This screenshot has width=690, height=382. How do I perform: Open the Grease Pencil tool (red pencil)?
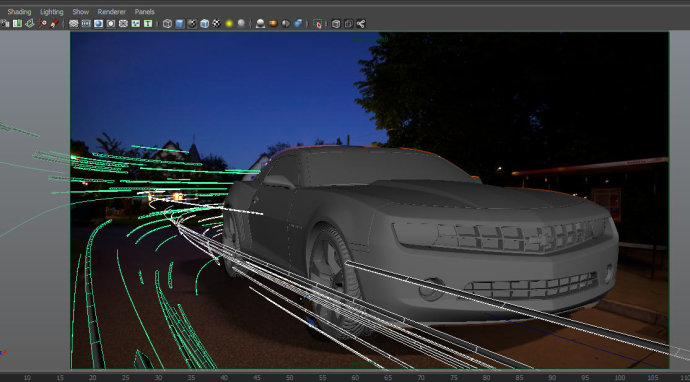[54, 23]
